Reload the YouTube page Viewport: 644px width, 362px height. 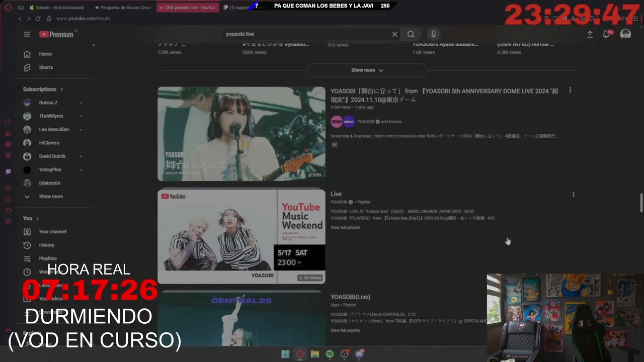pos(38,19)
